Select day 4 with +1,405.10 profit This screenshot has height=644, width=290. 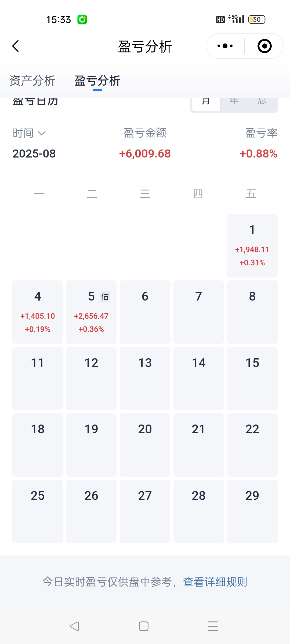pos(38,312)
